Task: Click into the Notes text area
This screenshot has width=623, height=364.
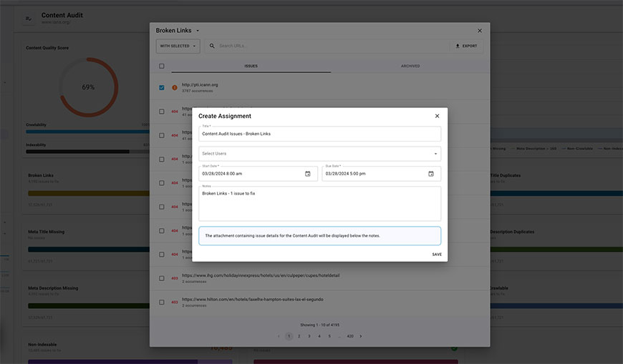Action: 319,206
